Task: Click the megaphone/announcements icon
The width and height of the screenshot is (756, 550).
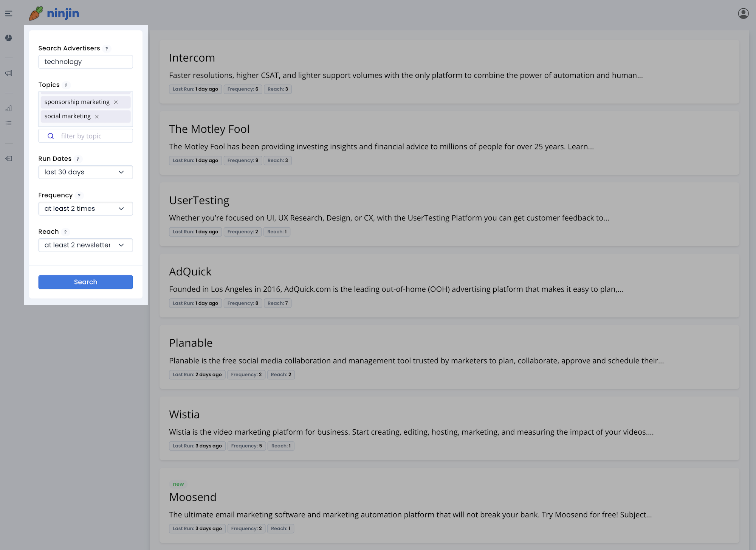Action: pos(8,73)
